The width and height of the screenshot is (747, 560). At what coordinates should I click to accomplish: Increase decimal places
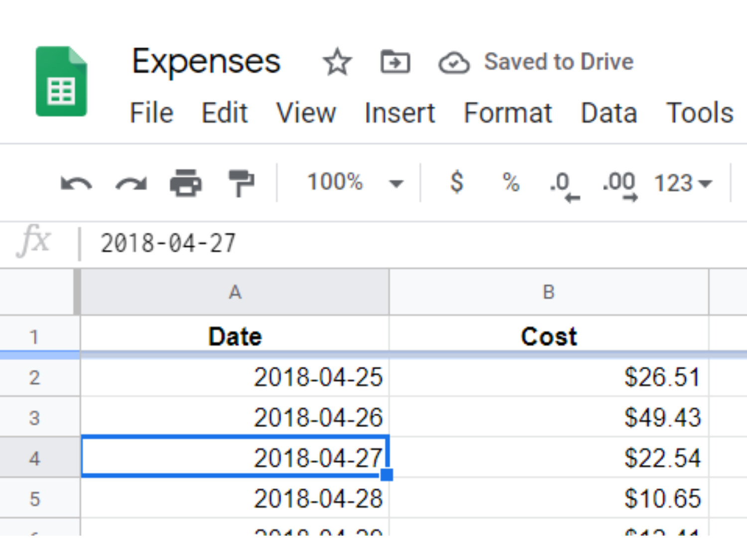point(620,186)
